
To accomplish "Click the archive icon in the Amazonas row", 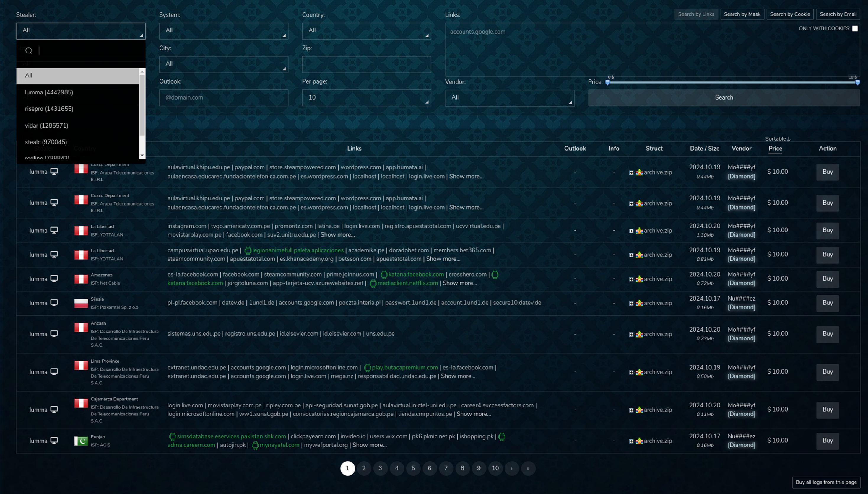I will [639, 279].
